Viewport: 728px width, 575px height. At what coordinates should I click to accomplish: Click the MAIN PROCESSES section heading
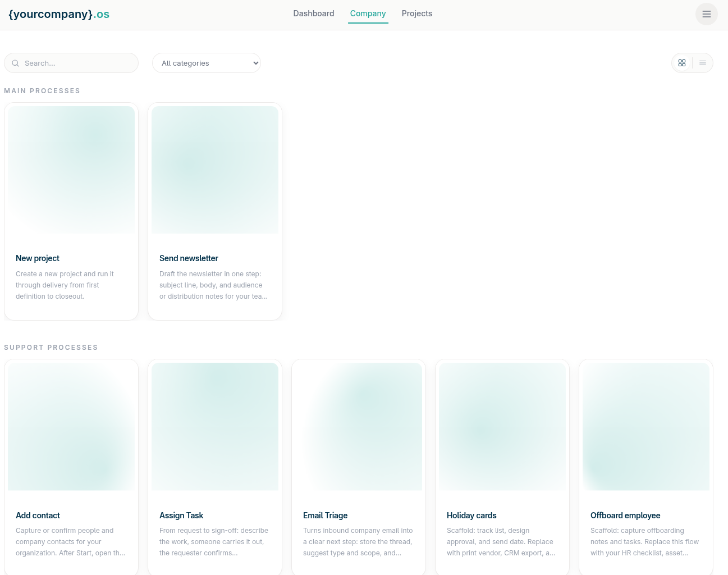point(42,91)
